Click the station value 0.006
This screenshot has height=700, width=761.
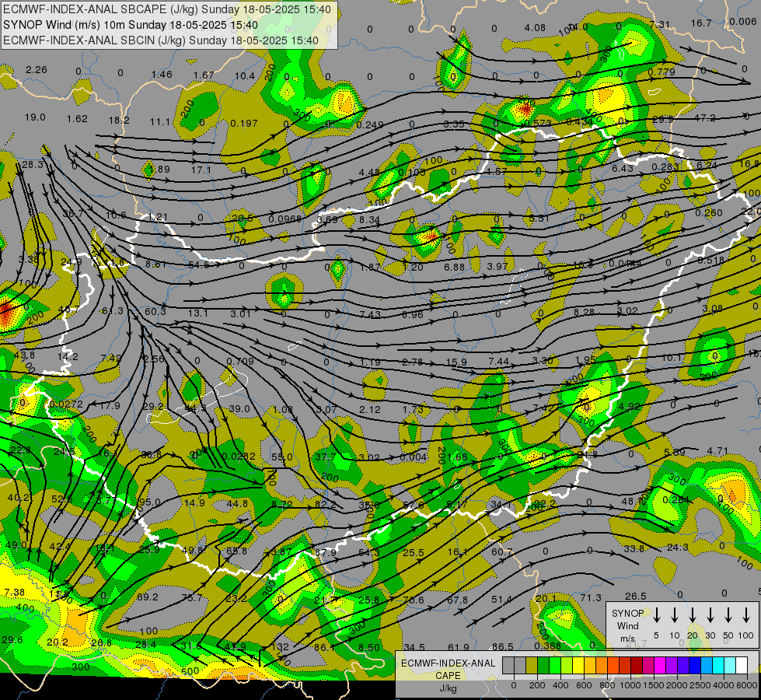(x=742, y=22)
